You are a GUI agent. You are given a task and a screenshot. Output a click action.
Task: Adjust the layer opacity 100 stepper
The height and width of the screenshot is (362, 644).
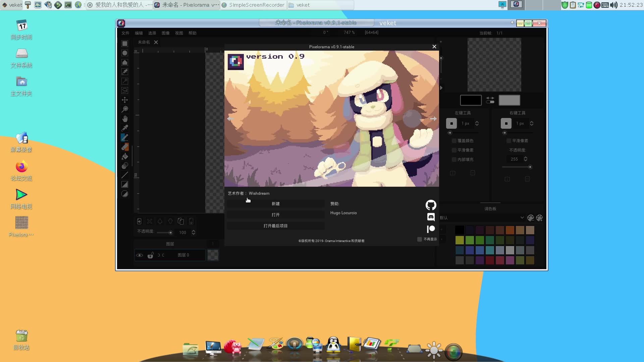click(x=194, y=232)
